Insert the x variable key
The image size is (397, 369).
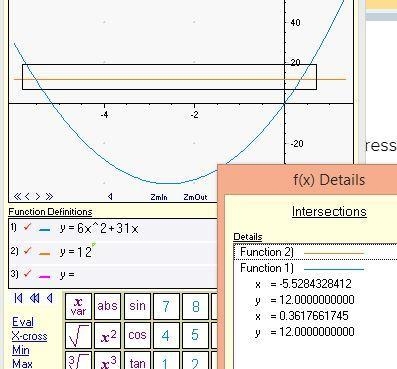pyautogui.click(x=78, y=306)
